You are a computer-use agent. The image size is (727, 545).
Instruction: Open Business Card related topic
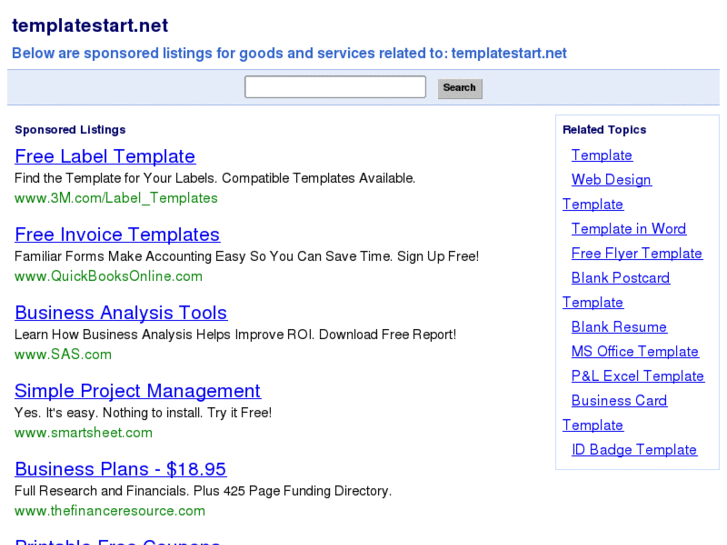coord(619,401)
